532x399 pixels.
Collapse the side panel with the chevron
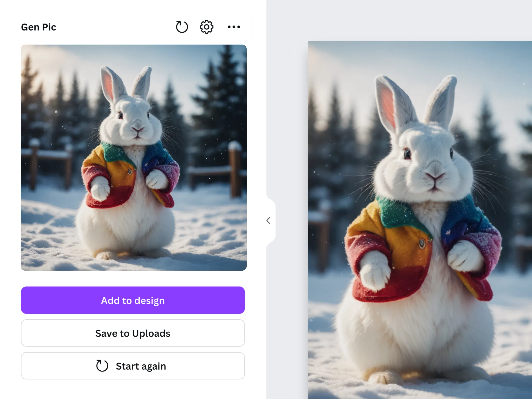[x=268, y=220]
